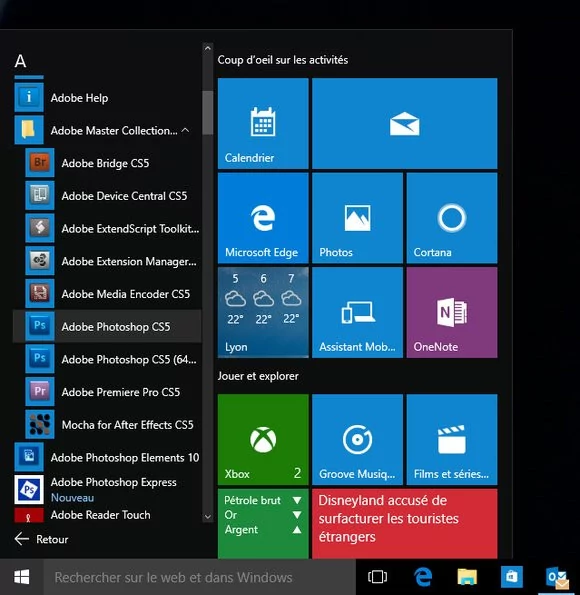This screenshot has width=580, height=595.
Task: Open the Store from the taskbar
Action: point(512,577)
